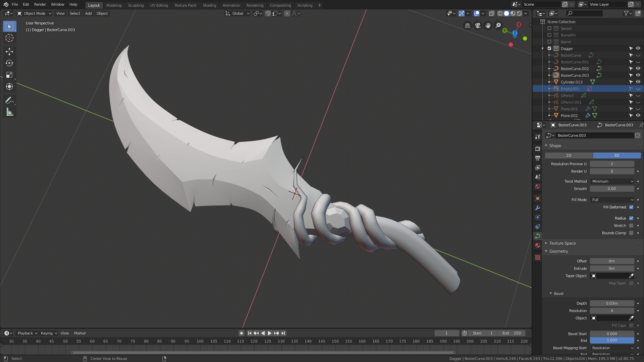Click the Bevel End slider field

612,341
